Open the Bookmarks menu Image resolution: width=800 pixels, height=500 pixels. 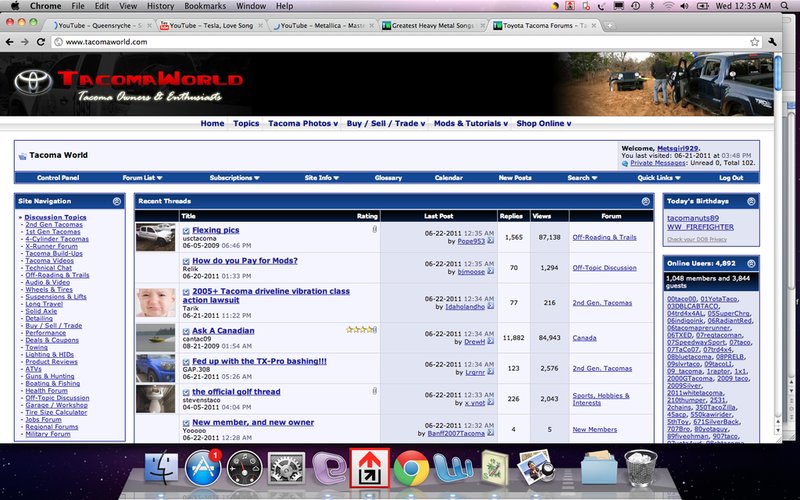pyautogui.click(x=205, y=6)
